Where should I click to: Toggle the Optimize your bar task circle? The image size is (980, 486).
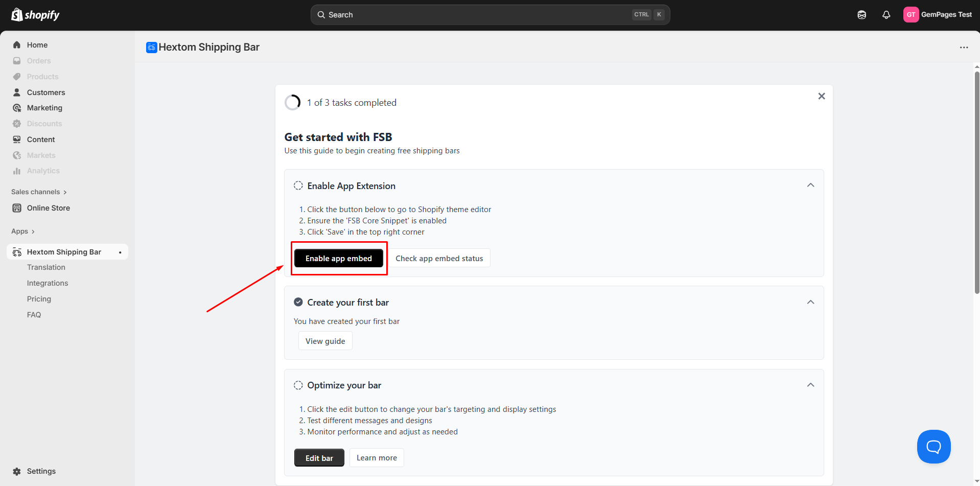[298, 385]
